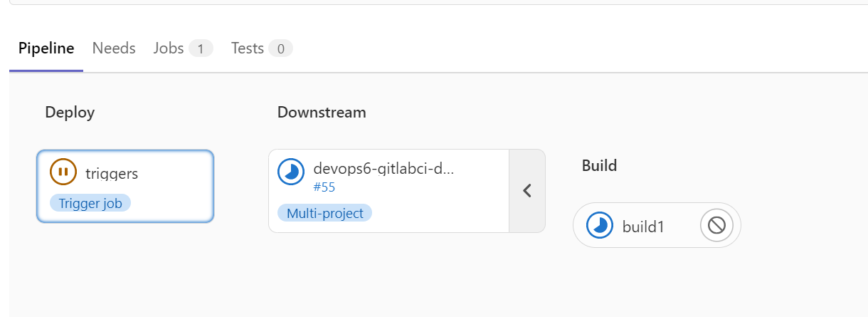Click the Multi-project badge

pos(324,213)
